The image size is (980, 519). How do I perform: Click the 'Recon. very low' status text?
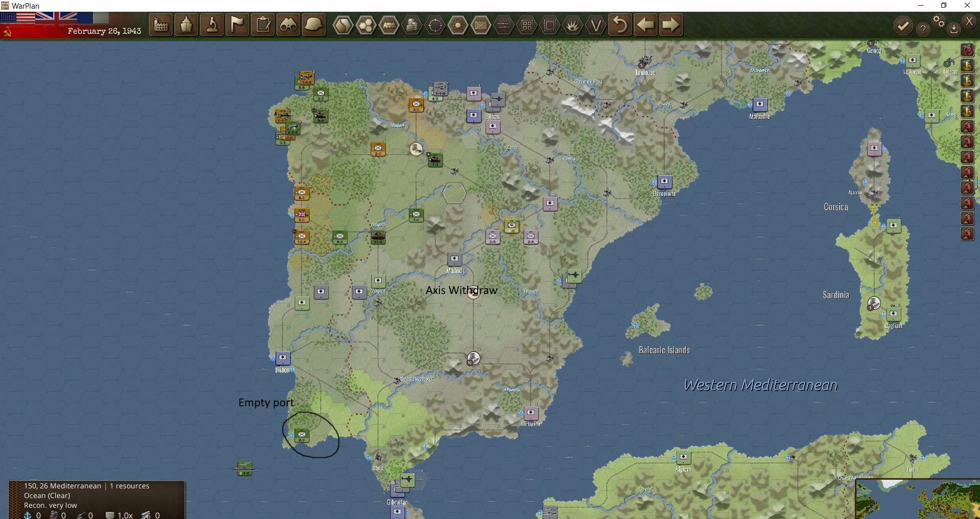tap(51, 505)
